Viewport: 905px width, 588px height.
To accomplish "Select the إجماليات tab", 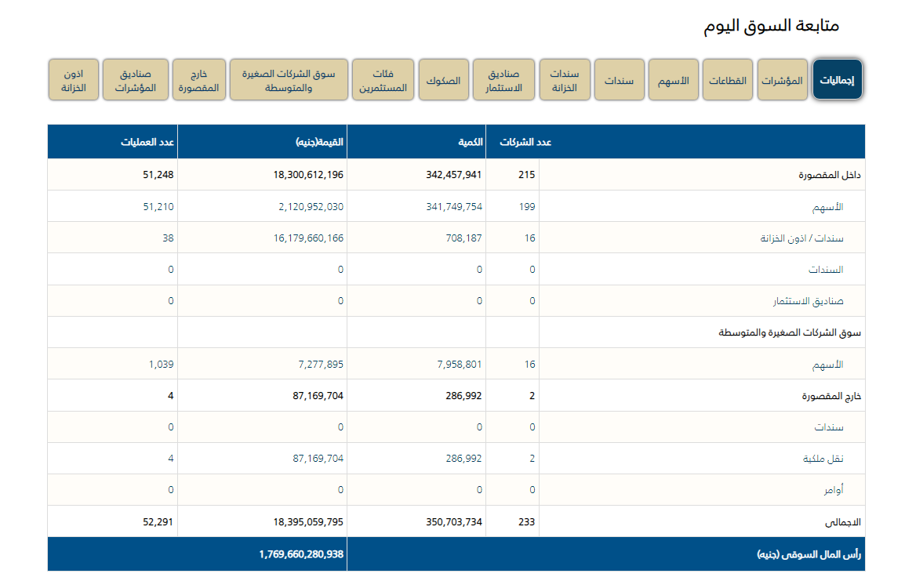I will 837,80.
